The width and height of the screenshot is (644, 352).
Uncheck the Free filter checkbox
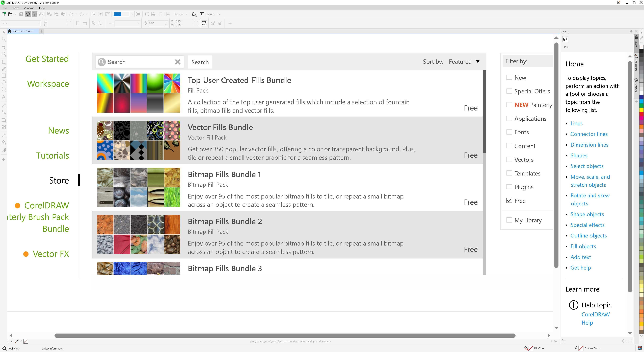coord(509,201)
